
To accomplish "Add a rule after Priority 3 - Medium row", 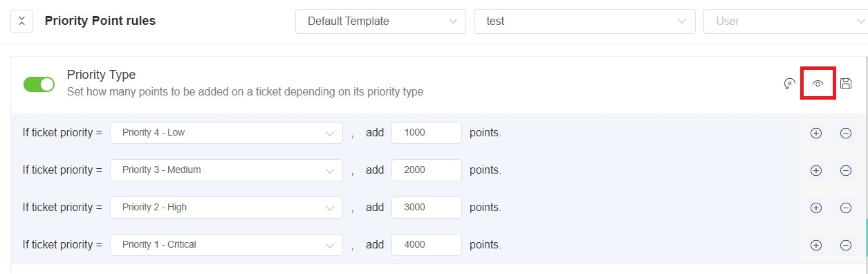I will 815,170.
